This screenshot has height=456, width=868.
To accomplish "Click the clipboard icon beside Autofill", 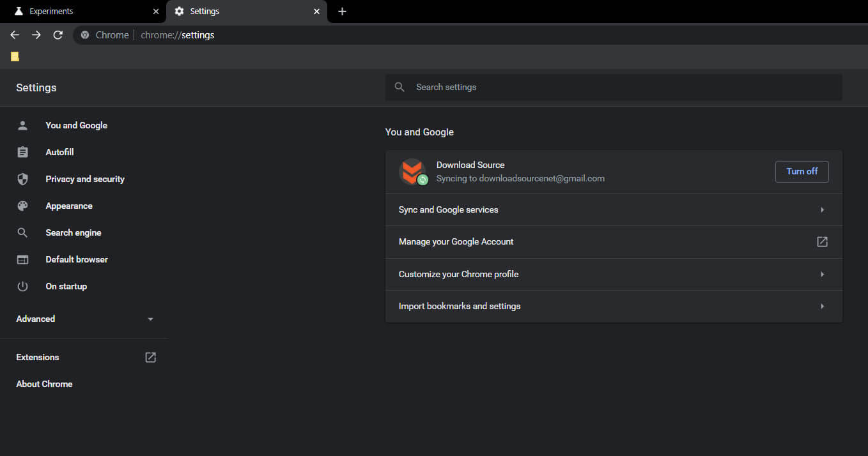I will (23, 152).
